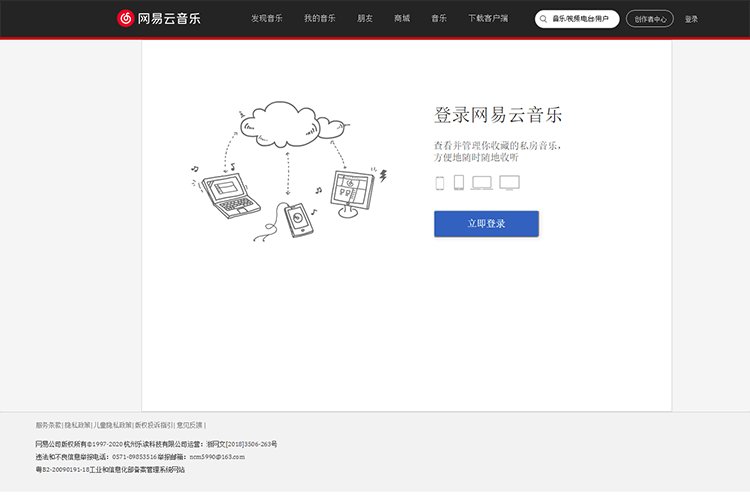This screenshot has width=750, height=504.
Task: Click the 方便地随时随地收听 description line
Action: [476, 158]
